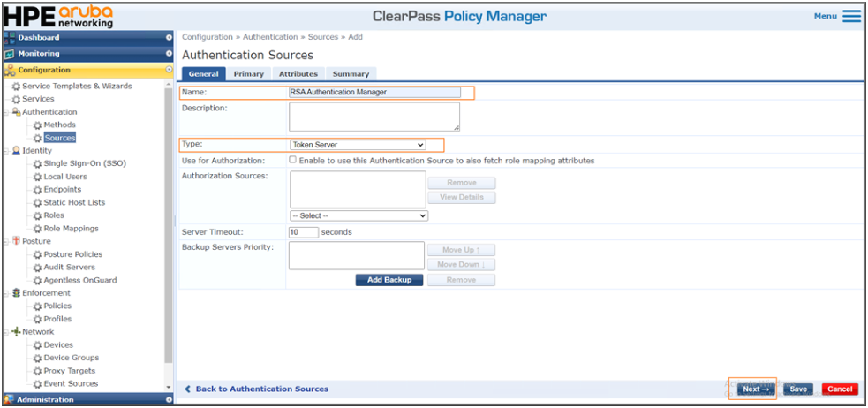Click the Posture Policies gear icon
Image resolution: width=868 pixels, height=408 pixels.
click(x=37, y=254)
